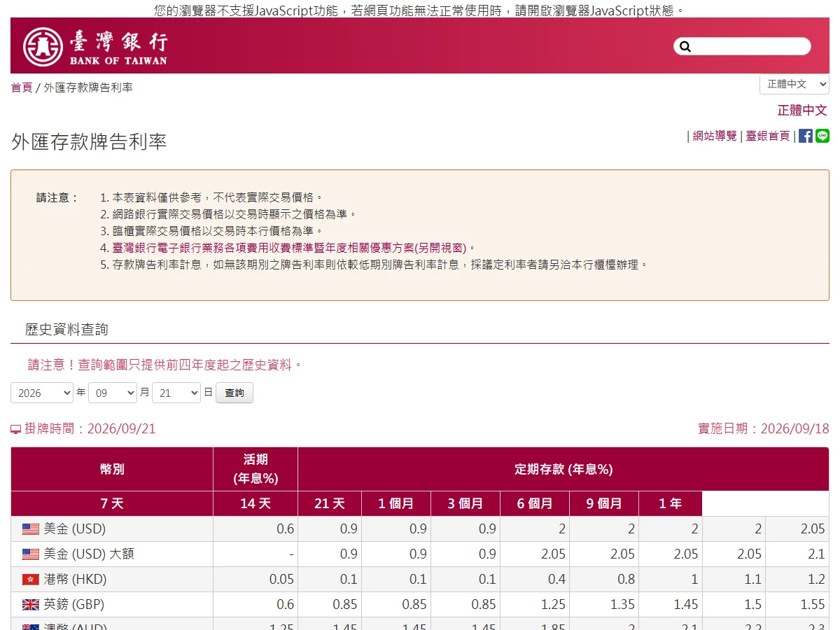Click the 14 天 header cell
This screenshot has width=840, height=630.
coord(255,503)
